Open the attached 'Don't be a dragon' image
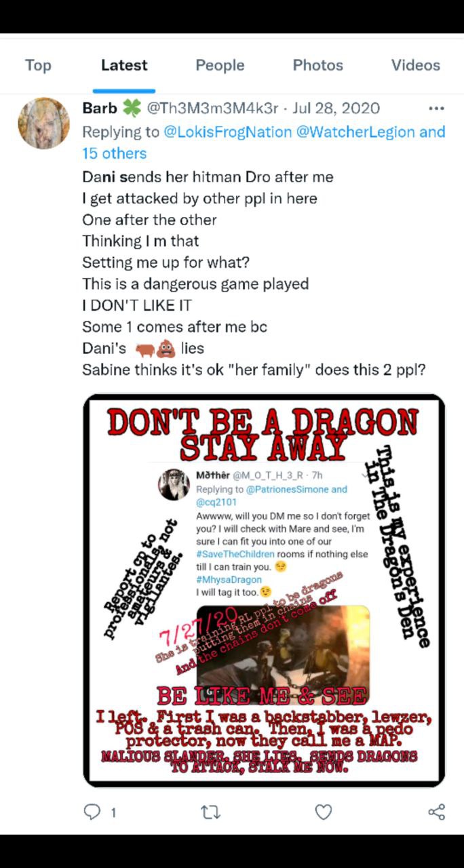 click(264, 591)
